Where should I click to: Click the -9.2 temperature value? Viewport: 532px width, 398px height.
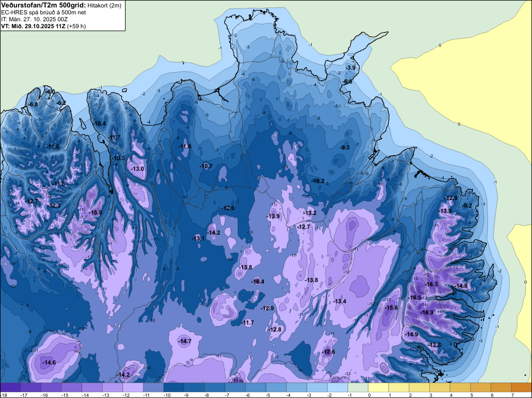pos(467,205)
